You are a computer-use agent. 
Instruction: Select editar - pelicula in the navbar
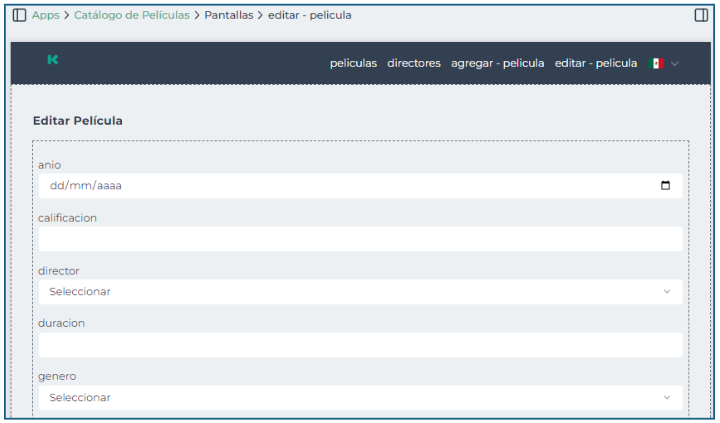click(595, 63)
